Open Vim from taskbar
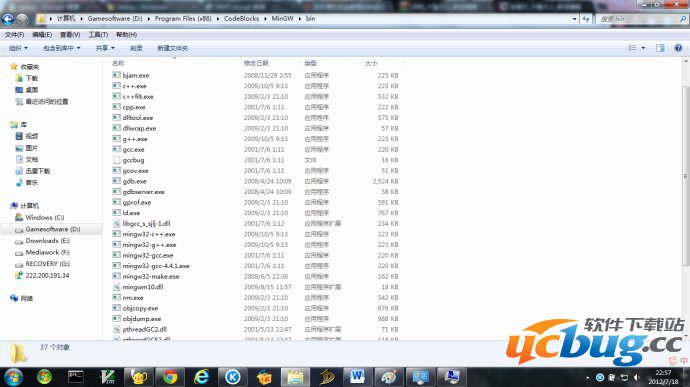This screenshot has width=690, height=387. coord(107,377)
